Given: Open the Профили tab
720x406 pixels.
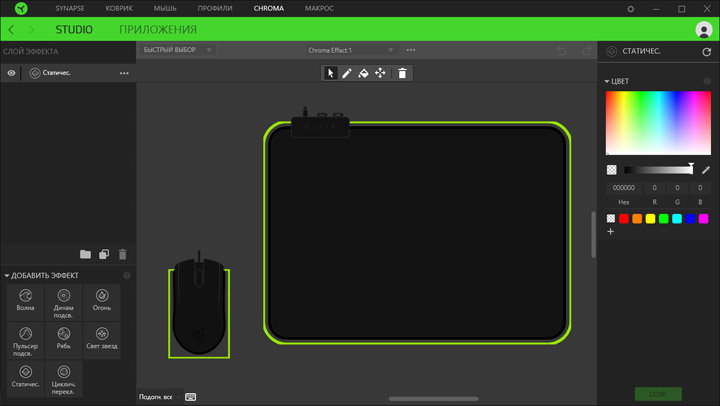Looking at the screenshot, I should pyautogui.click(x=215, y=8).
